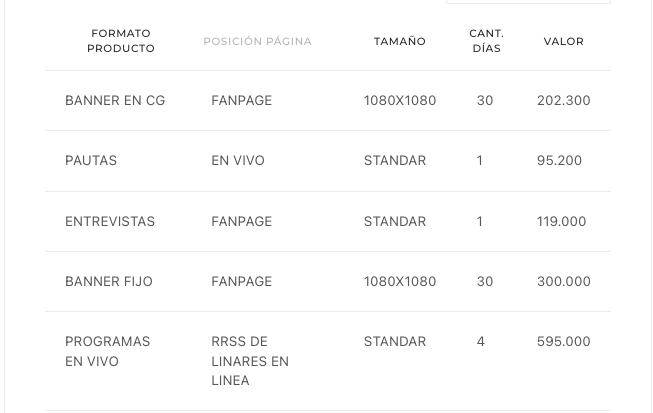Click the 202.300 value cell

[563, 100]
